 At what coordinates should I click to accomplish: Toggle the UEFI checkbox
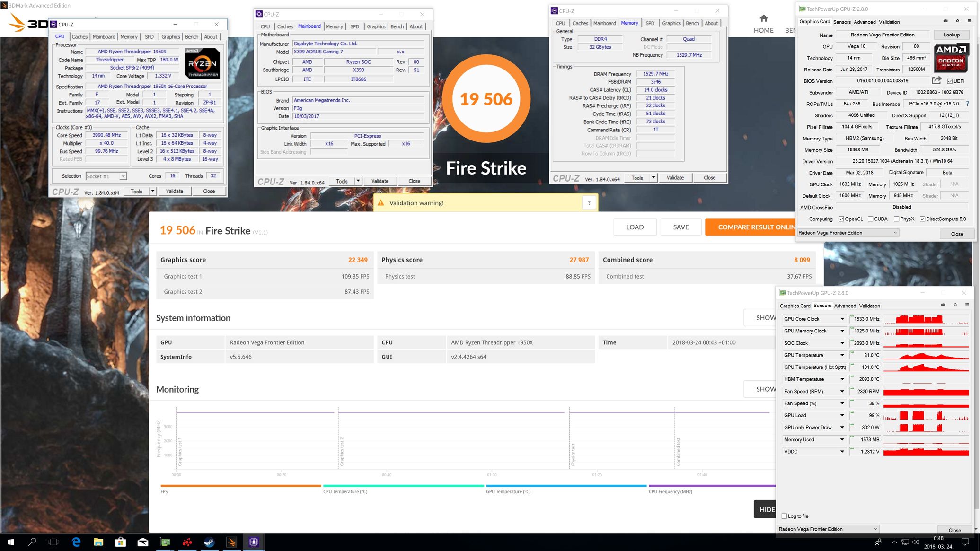(x=950, y=81)
